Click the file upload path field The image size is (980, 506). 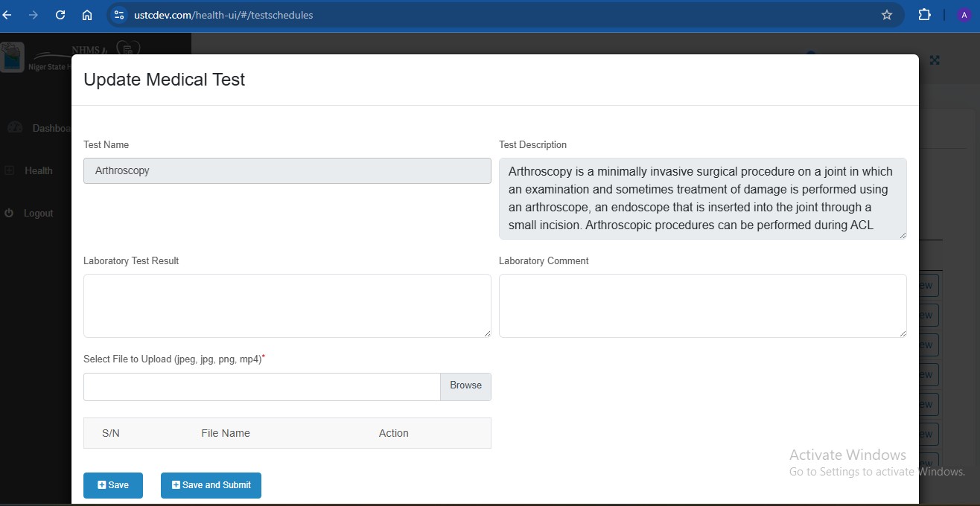[262, 387]
